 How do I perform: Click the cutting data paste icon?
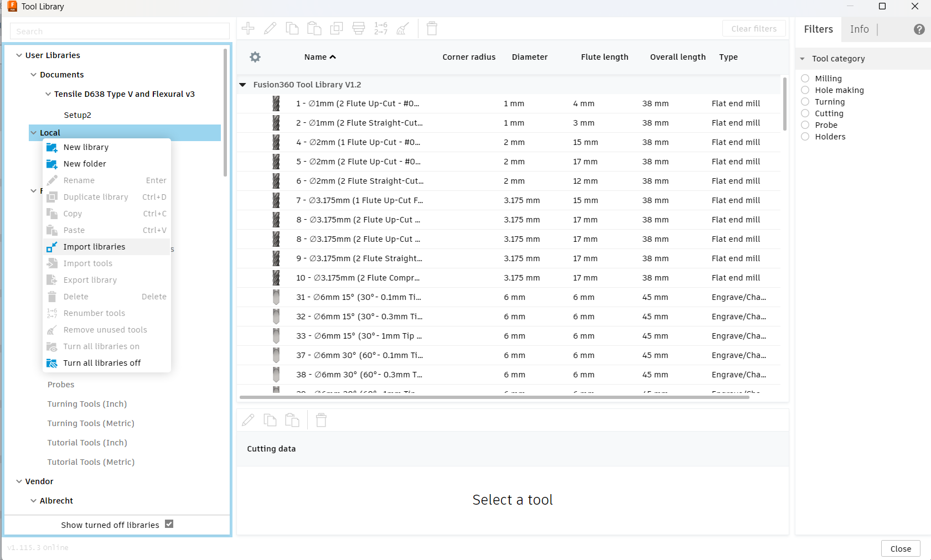pos(292,420)
